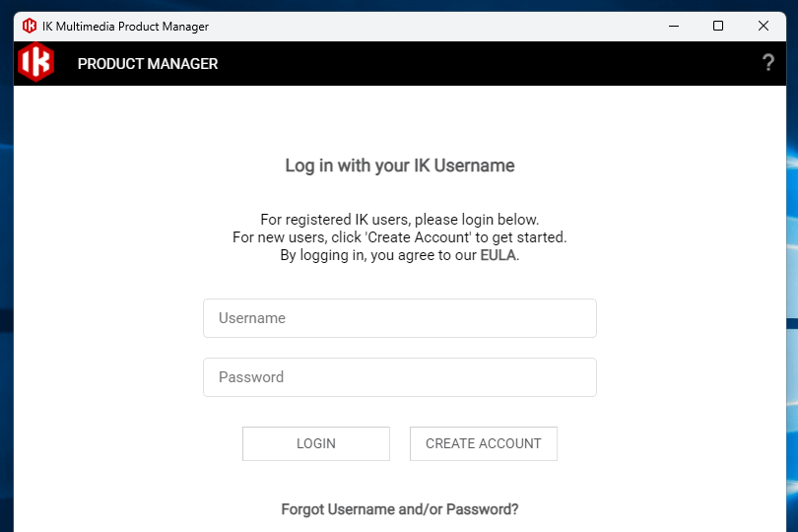Image resolution: width=798 pixels, height=532 pixels.
Task: Minimize the Product Manager window
Action: (674, 27)
